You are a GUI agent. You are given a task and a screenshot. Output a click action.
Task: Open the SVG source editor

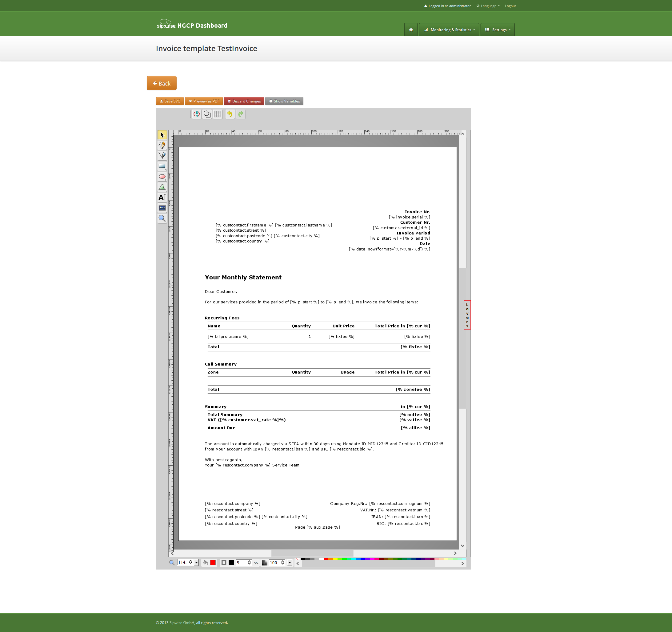click(x=196, y=114)
